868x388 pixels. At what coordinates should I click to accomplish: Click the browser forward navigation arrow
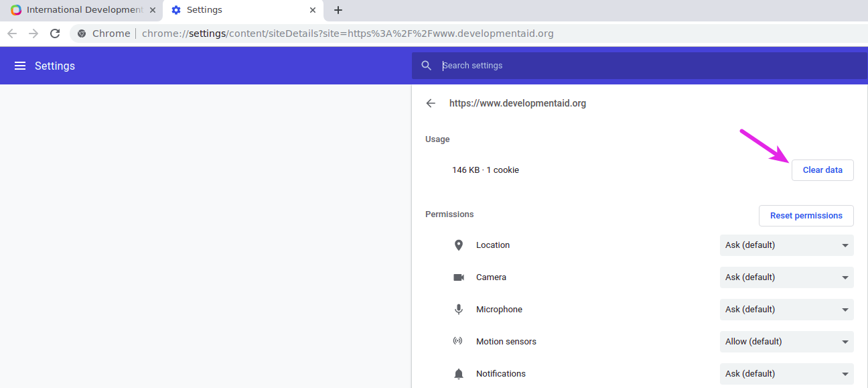tap(33, 34)
